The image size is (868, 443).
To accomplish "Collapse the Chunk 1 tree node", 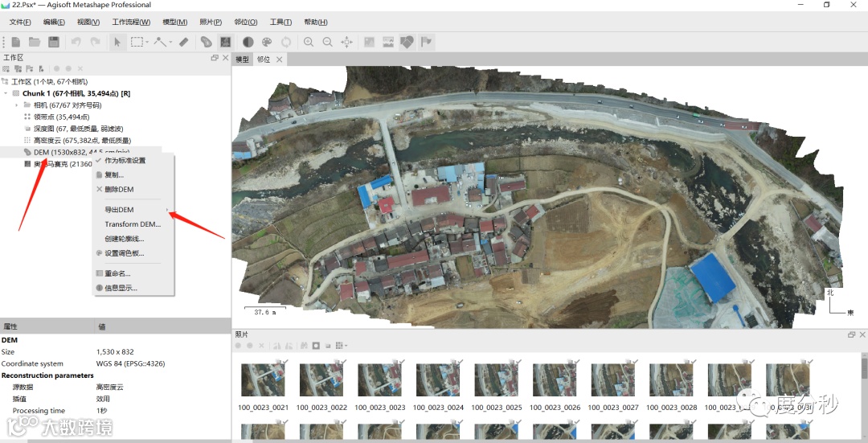I will pyautogui.click(x=6, y=93).
